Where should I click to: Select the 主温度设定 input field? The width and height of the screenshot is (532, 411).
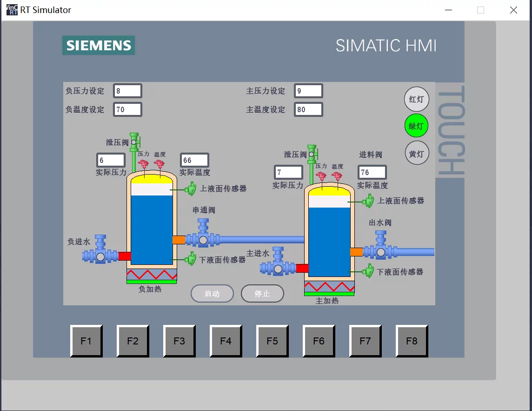(308, 109)
